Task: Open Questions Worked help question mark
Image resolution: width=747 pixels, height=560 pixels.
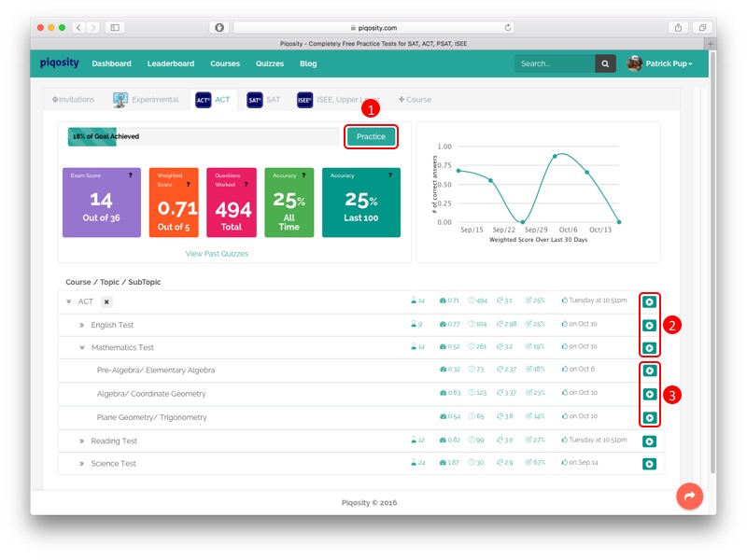Action: click(246, 184)
